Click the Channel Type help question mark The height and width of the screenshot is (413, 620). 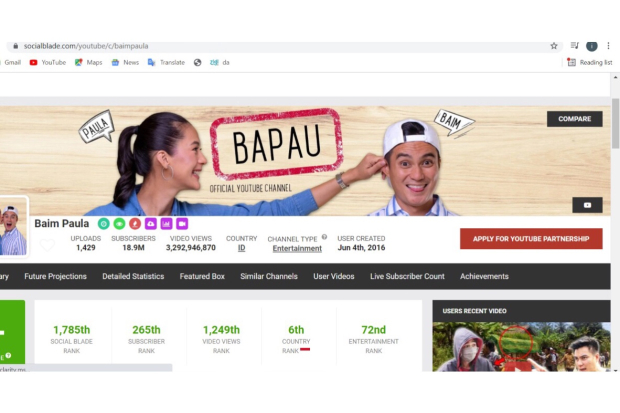click(324, 238)
